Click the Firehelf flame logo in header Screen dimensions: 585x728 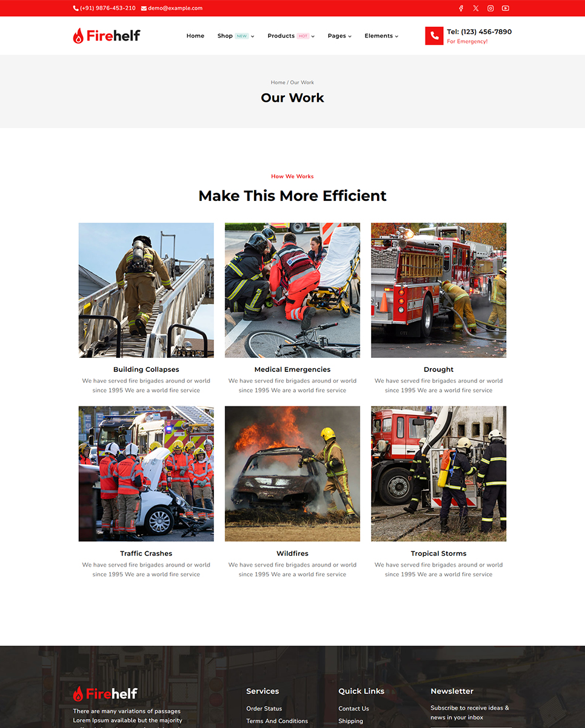[107, 36]
